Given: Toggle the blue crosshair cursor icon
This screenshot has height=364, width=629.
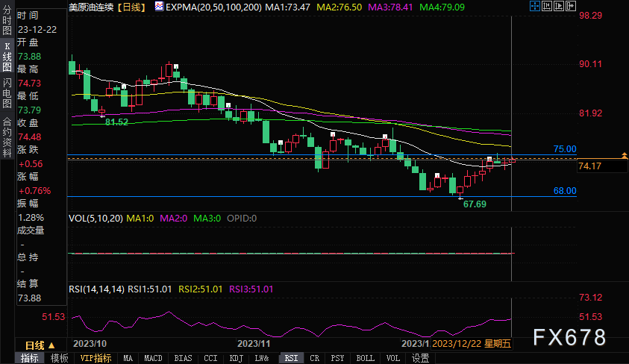Looking at the screenshot, I should click(x=534, y=6).
